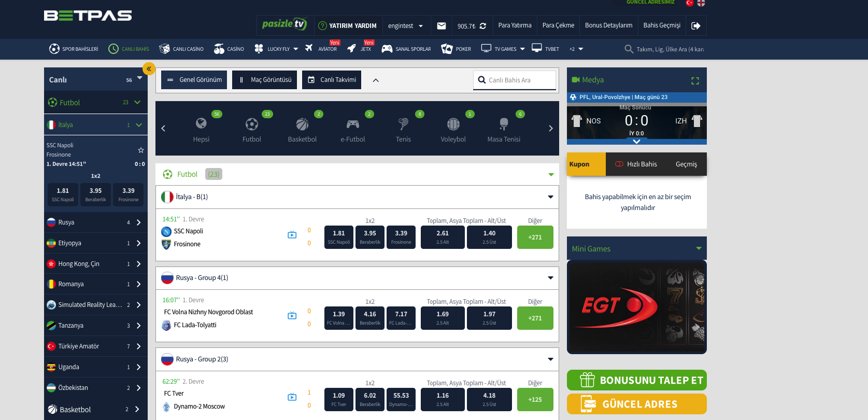Collapse Rusya - Group 2 section
This screenshot has width=868, height=420.
(550, 359)
